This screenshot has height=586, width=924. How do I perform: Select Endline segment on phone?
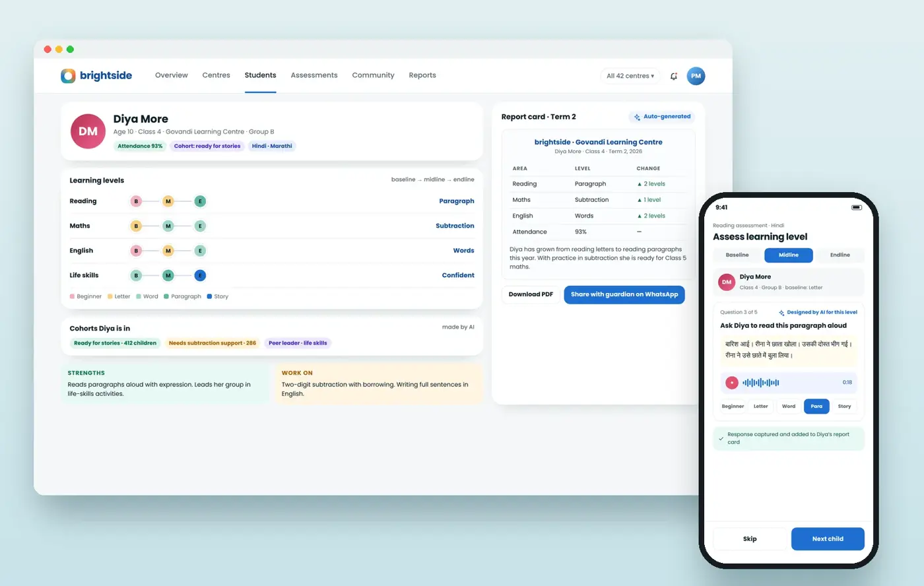click(x=840, y=255)
